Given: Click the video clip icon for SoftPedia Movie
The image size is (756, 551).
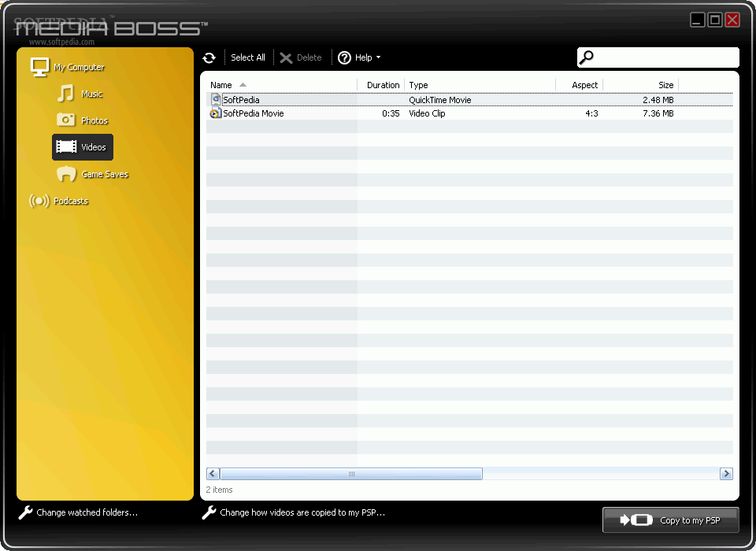Looking at the screenshot, I should [215, 113].
